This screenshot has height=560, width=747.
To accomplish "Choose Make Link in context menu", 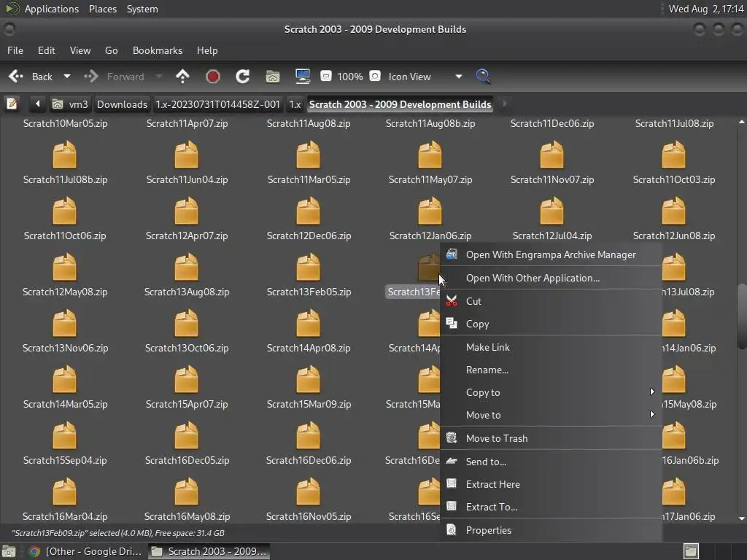I will click(x=551, y=347).
